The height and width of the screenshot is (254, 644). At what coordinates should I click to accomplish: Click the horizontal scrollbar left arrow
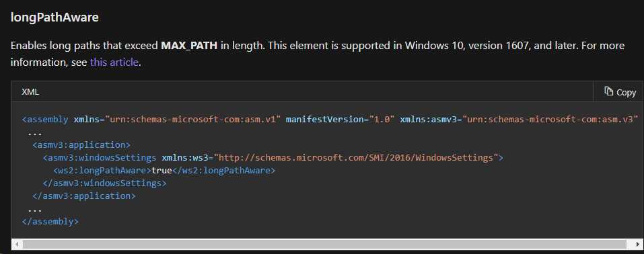(x=17, y=244)
